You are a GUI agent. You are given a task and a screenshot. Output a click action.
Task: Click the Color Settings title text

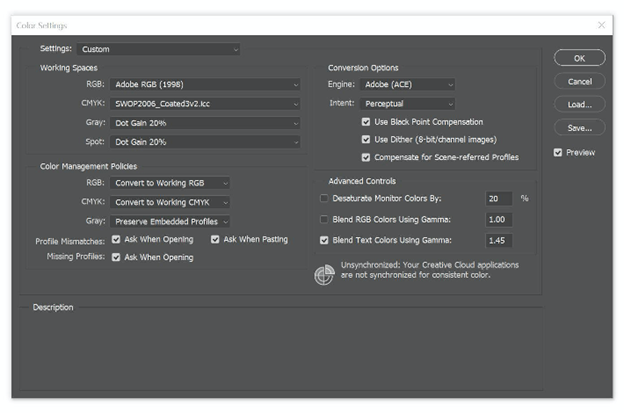pyautogui.click(x=41, y=25)
